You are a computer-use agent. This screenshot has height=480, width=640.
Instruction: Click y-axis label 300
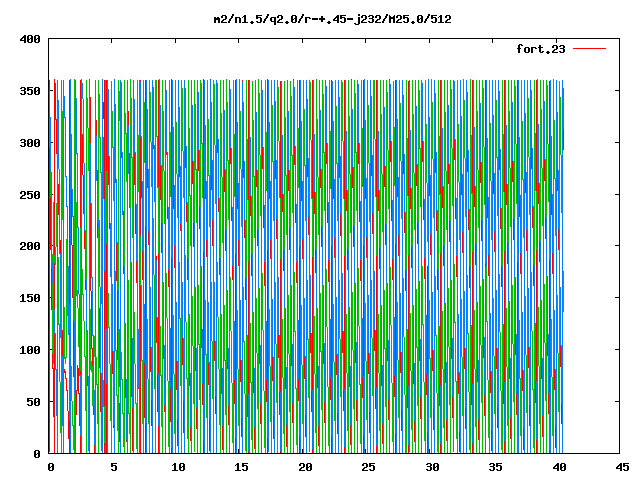tap(30, 143)
